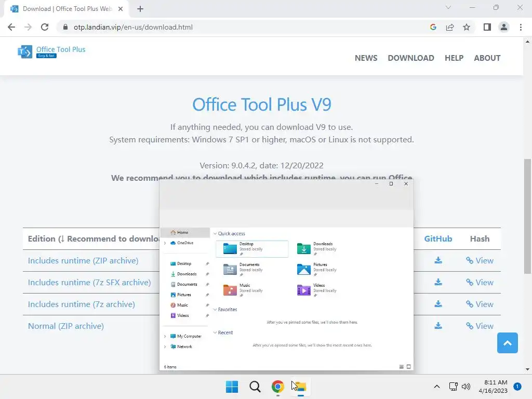
Task: Click Desktop folder in Quick access
Action: [252, 249]
